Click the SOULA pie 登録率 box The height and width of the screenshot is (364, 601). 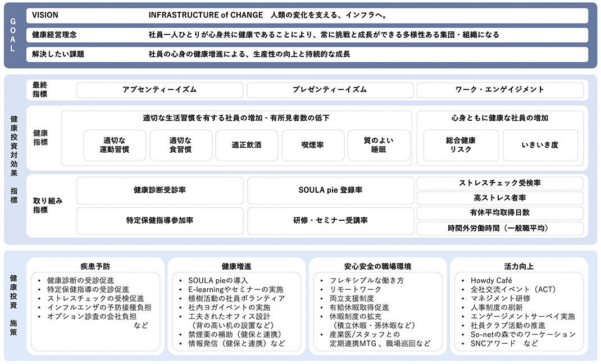[330, 191]
